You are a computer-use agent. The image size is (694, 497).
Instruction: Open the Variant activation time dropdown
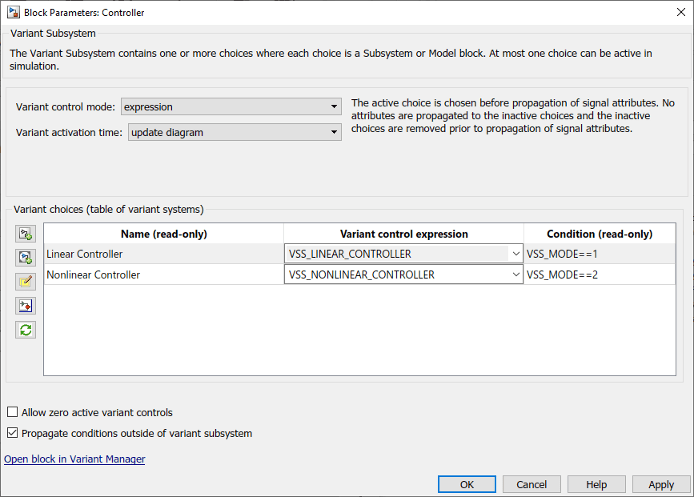point(235,132)
